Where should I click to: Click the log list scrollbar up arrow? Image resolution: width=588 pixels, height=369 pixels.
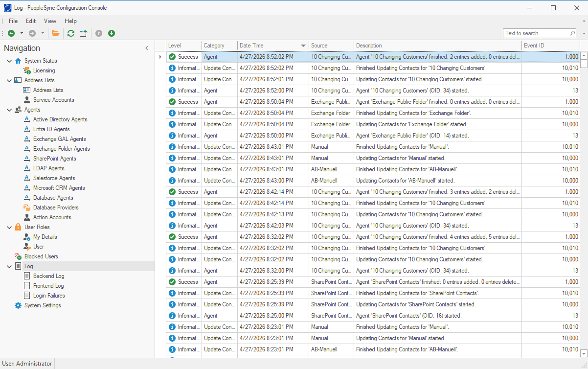point(584,56)
